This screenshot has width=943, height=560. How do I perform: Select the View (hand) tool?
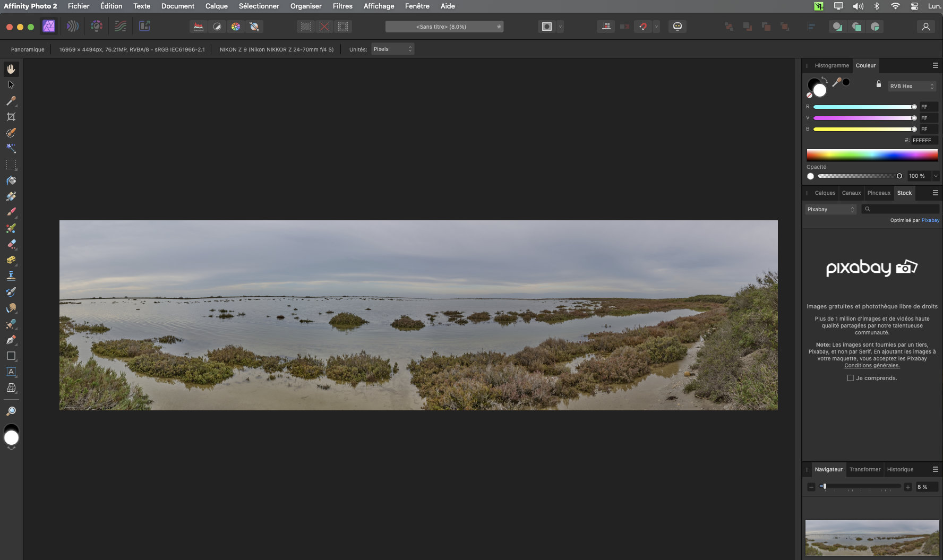11,69
